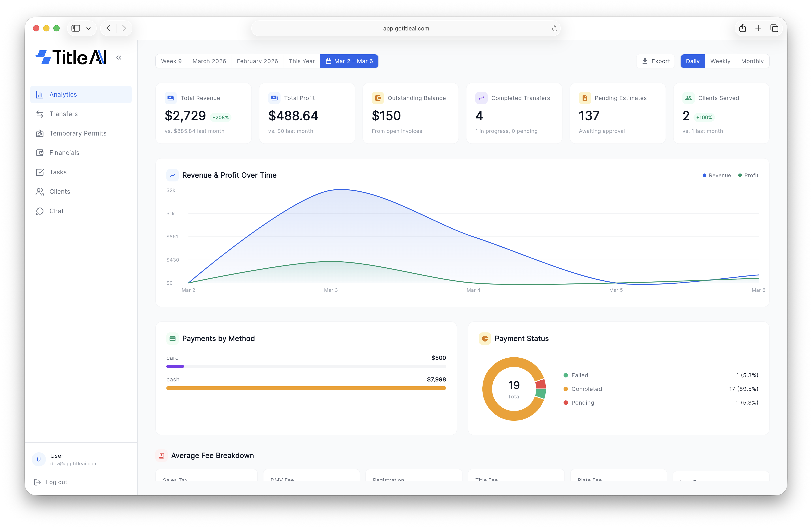
Task: Open the Tasks checklist icon
Action: tap(40, 172)
